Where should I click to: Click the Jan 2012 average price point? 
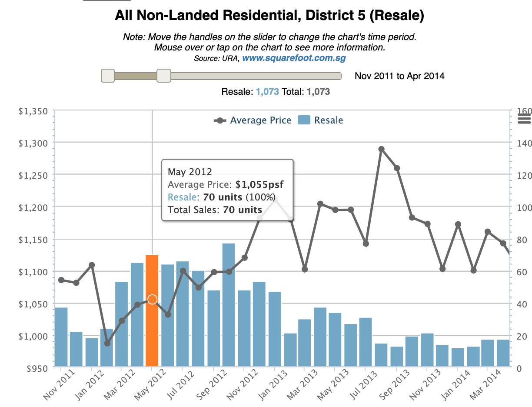tap(92, 265)
